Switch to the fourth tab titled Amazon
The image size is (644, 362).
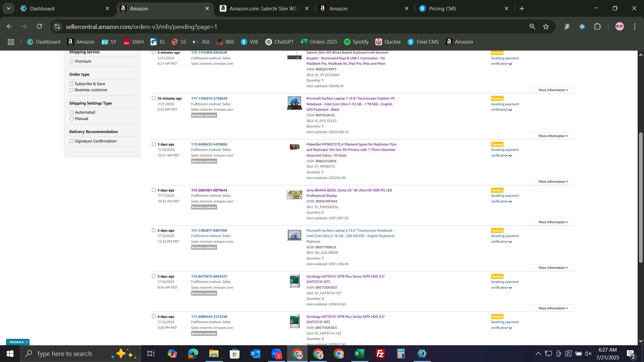click(x=363, y=8)
